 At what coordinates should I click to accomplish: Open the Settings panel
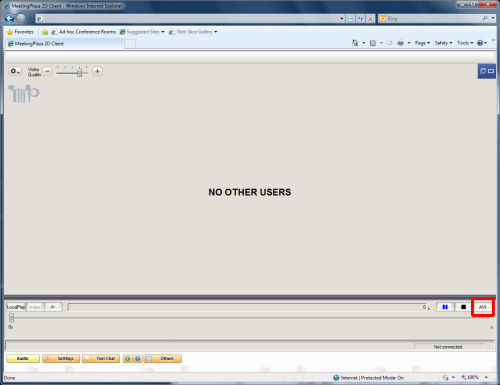61,359
